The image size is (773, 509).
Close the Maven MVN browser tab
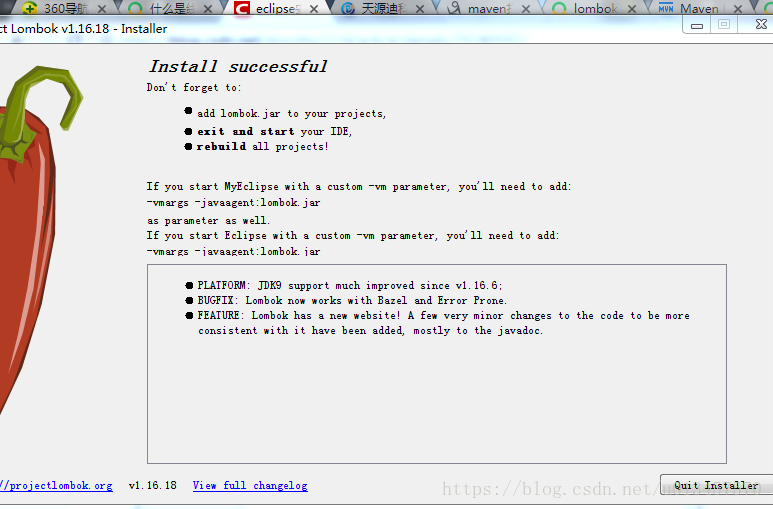[x=738, y=9]
